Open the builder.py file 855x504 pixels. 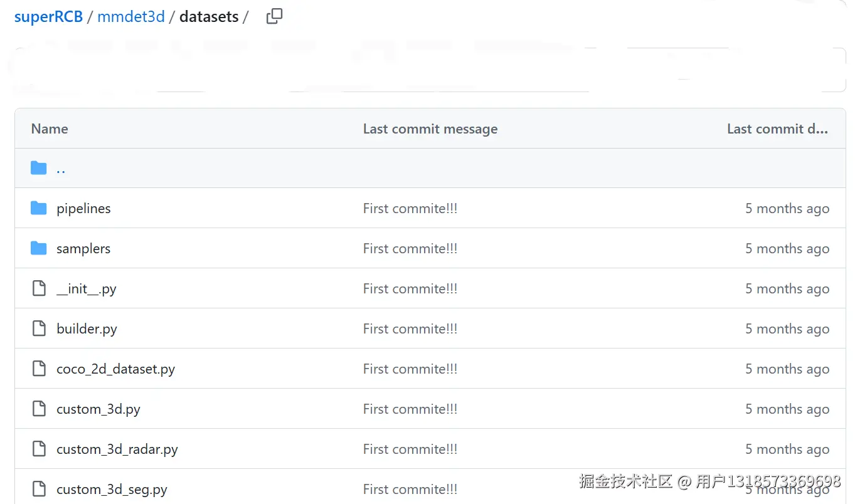pos(87,329)
